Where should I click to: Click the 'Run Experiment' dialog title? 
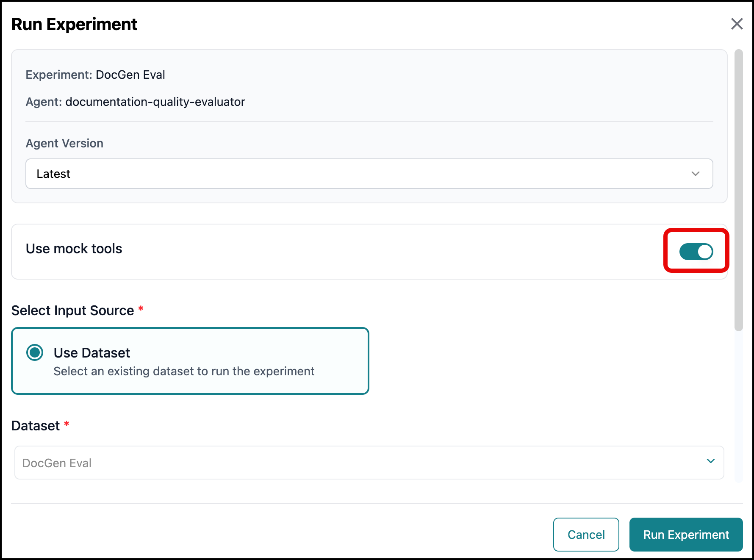tap(74, 25)
